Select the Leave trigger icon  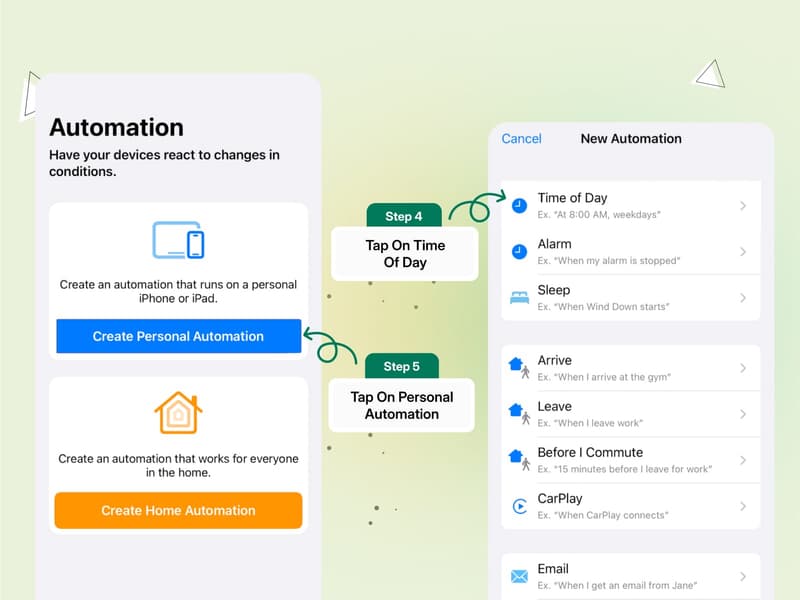[518, 414]
